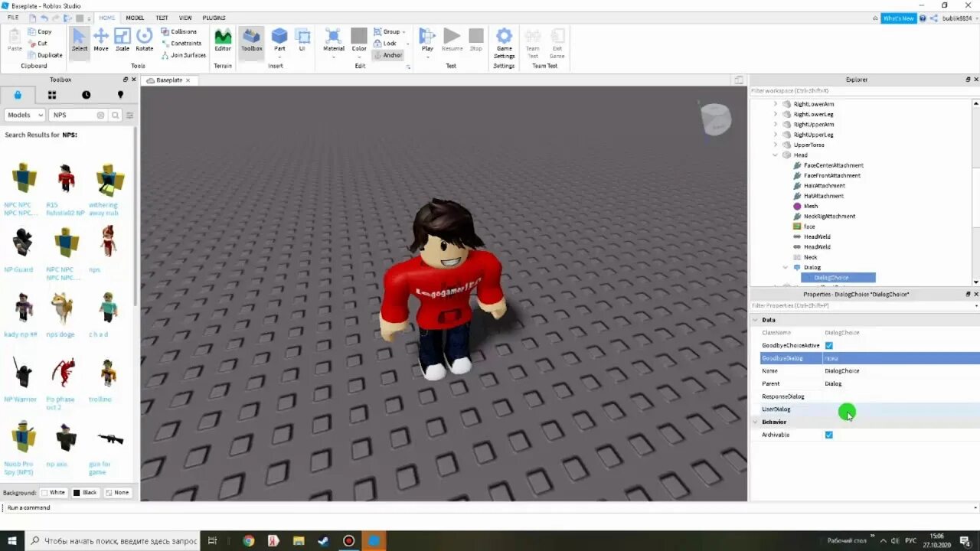The width and height of the screenshot is (980, 551).
Task: Open Toolbox Creations tab icon
Action: point(120,95)
